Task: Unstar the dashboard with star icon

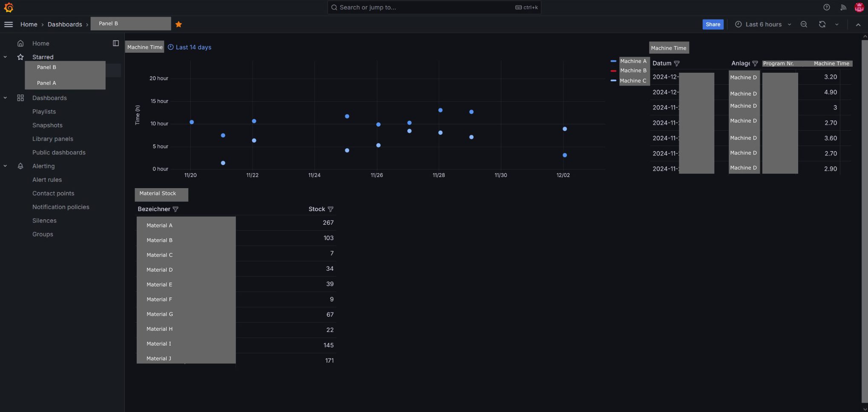Action: coord(178,24)
